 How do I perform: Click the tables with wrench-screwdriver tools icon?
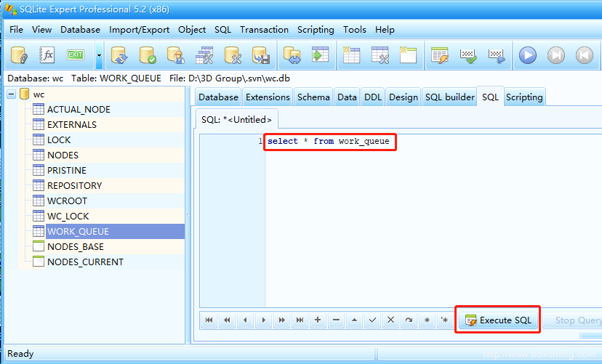point(204,55)
